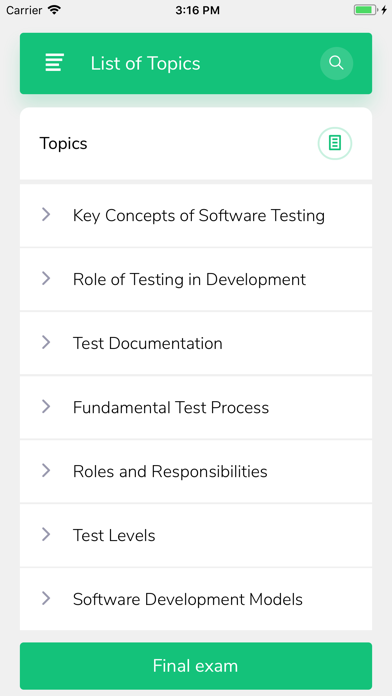Expand the Software Development Models chevron
Image resolution: width=392 pixels, height=696 pixels.
[x=46, y=598]
